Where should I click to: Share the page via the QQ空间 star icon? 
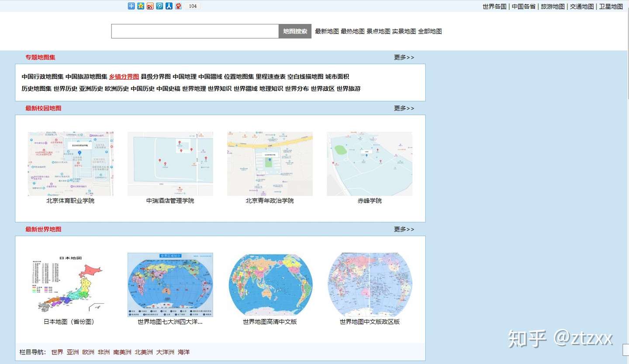tap(140, 6)
